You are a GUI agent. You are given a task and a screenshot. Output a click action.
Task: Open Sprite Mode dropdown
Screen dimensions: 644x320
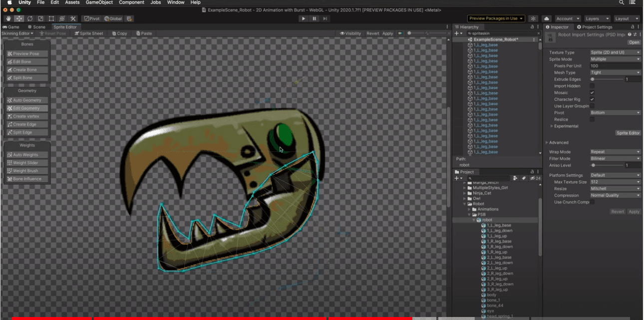tap(615, 59)
